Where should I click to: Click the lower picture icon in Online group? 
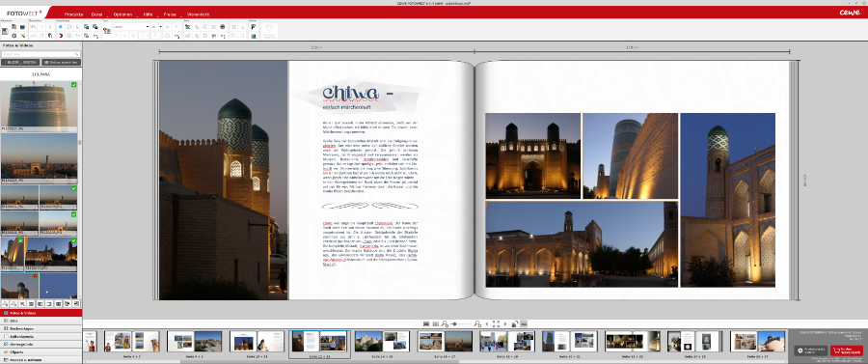(254, 36)
